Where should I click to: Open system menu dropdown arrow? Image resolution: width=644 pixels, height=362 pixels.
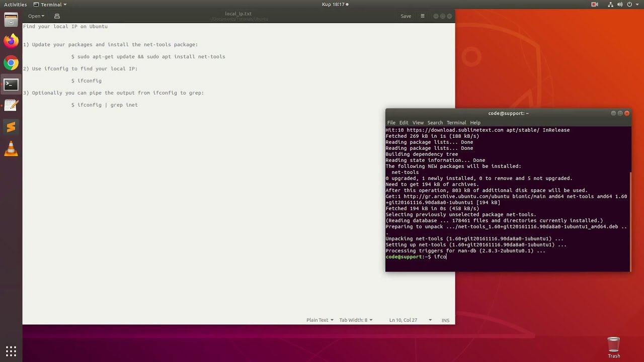637,5
